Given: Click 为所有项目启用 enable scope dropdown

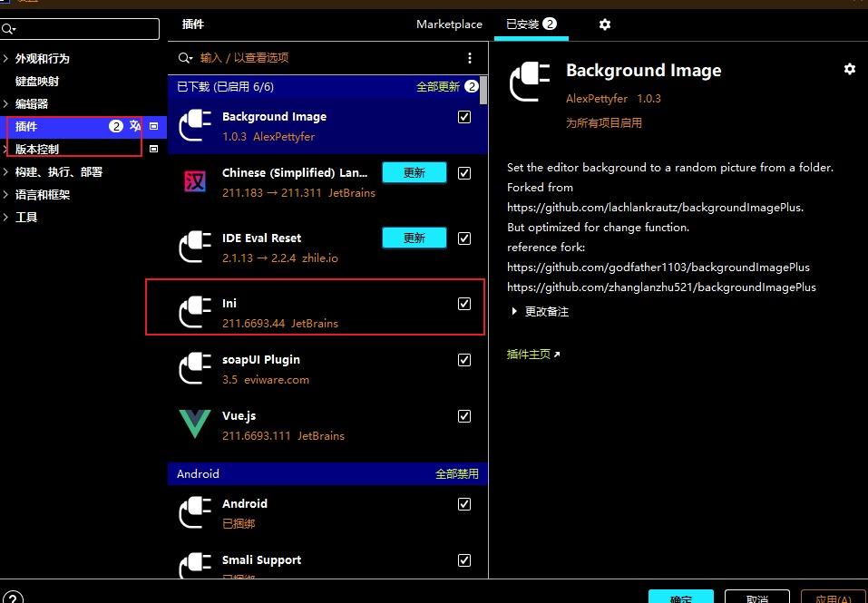Looking at the screenshot, I should click(x=603, y=122).
